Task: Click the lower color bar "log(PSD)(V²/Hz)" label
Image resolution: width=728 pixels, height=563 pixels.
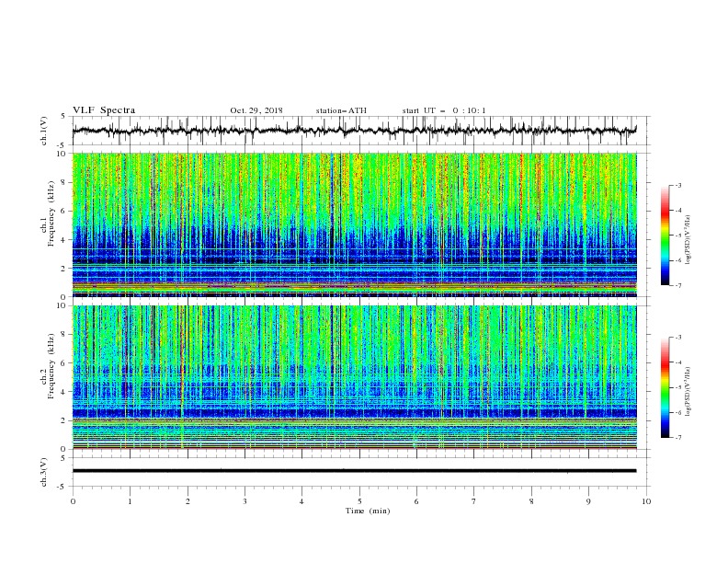Action: point(688,391)
